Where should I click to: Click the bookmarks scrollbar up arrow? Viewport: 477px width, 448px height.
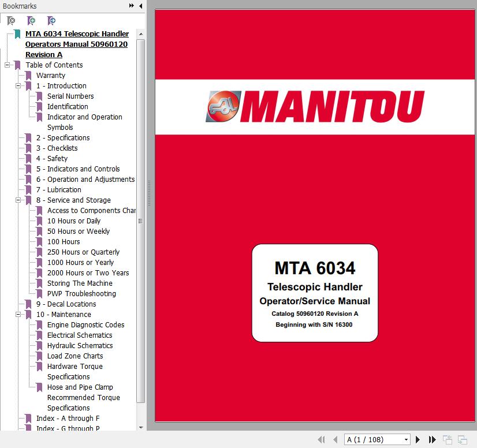click(x=141, y=34)
